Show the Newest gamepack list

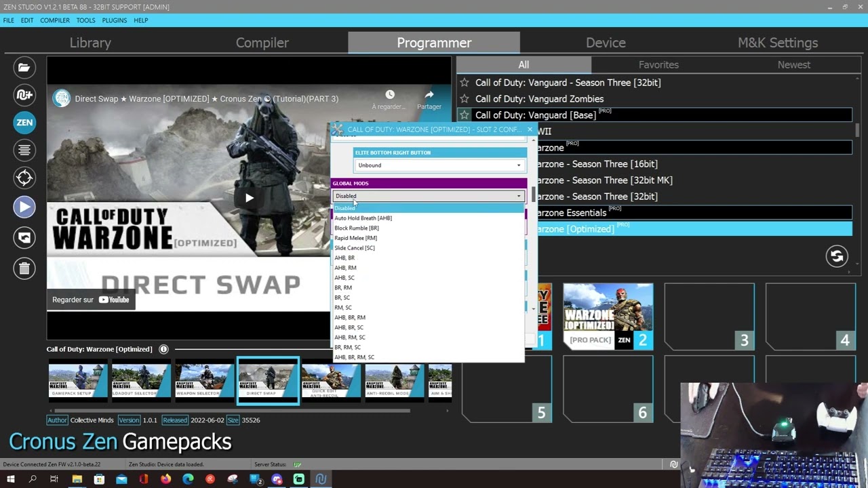[x=794, y=65]
